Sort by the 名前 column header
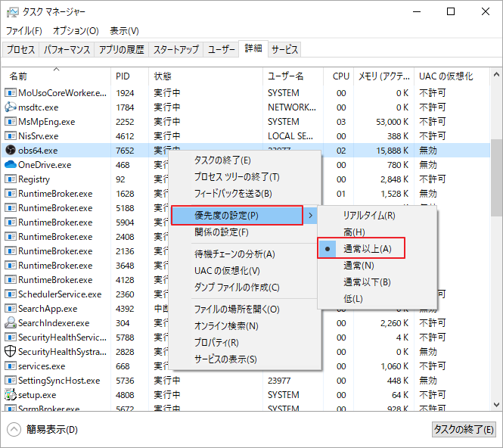Screen dimensions: 503x448 (x=56, y=76)
